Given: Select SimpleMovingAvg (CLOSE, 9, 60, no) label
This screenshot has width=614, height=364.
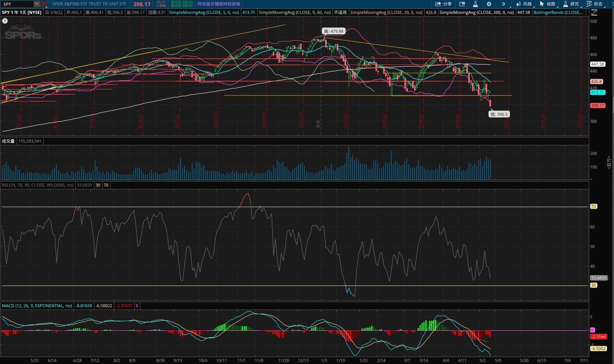Looking at the screenshot, I should 295,12.
